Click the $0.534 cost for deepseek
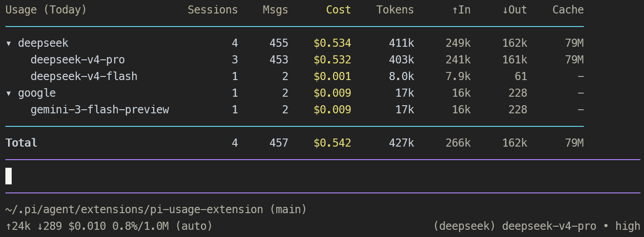This screenshot has width=644, height=237. (332, 43)
